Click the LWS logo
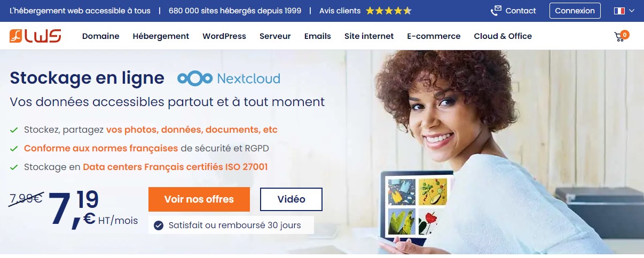 [35, 36]
